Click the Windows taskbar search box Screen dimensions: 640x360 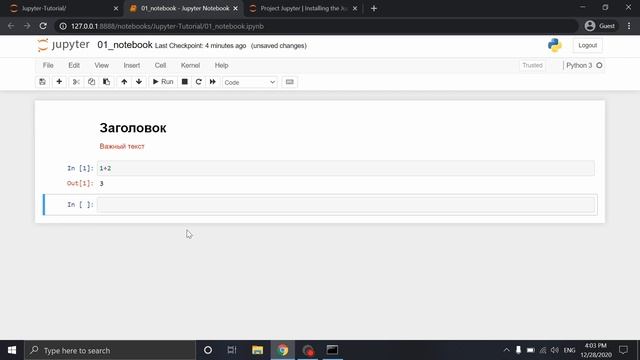110,350
